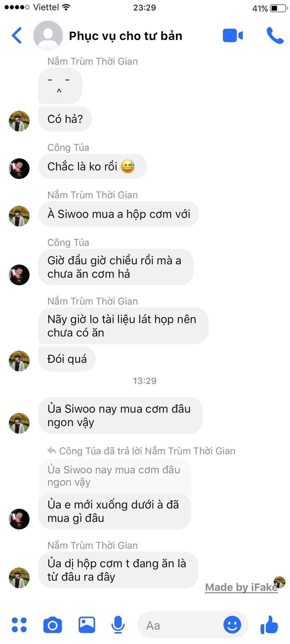The width and height of the screenshot is (290, 644).
Task: Start a video call
Action: point(233,36)
